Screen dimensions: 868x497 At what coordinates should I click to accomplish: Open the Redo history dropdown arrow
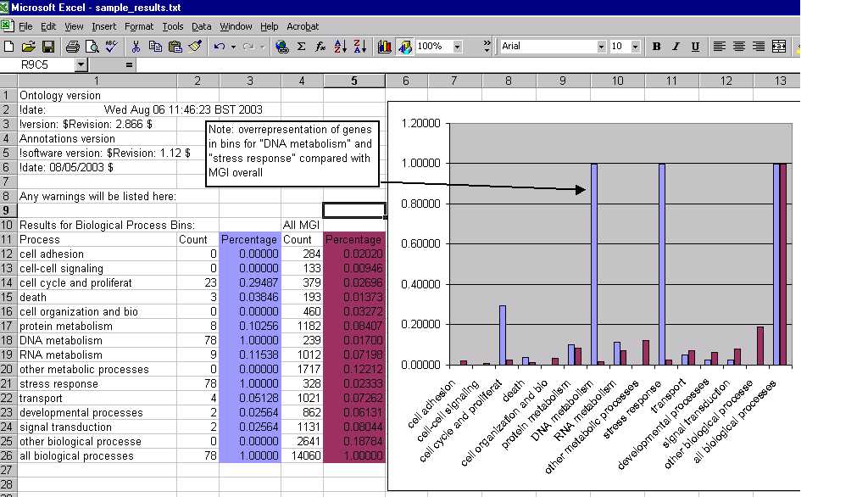click(x=263, y=47)
